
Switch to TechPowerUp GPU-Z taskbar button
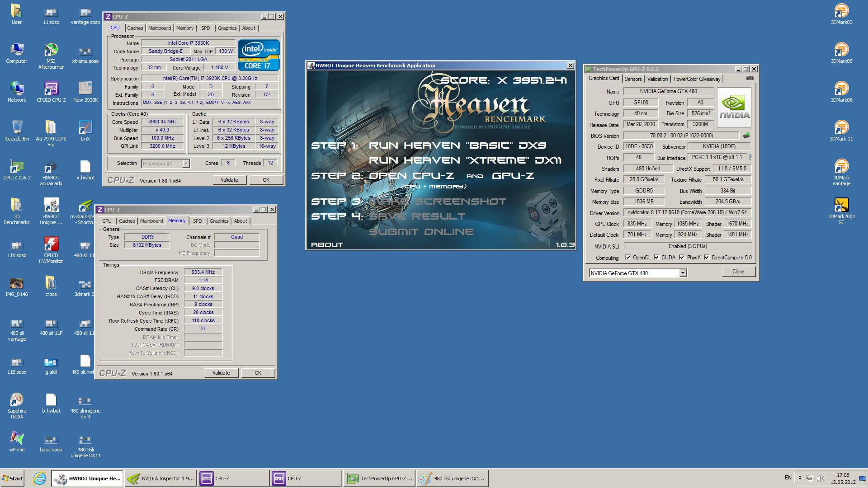[379, 478]
